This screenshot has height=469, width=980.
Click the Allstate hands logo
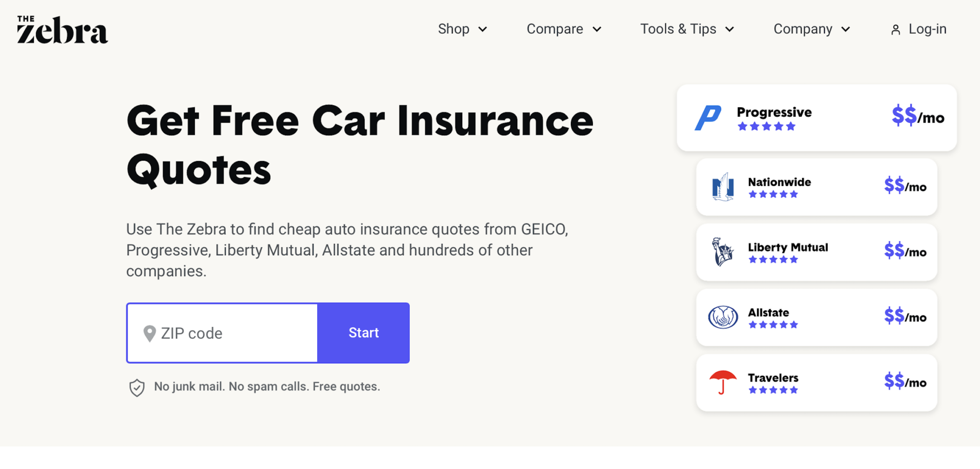[723, 317]
